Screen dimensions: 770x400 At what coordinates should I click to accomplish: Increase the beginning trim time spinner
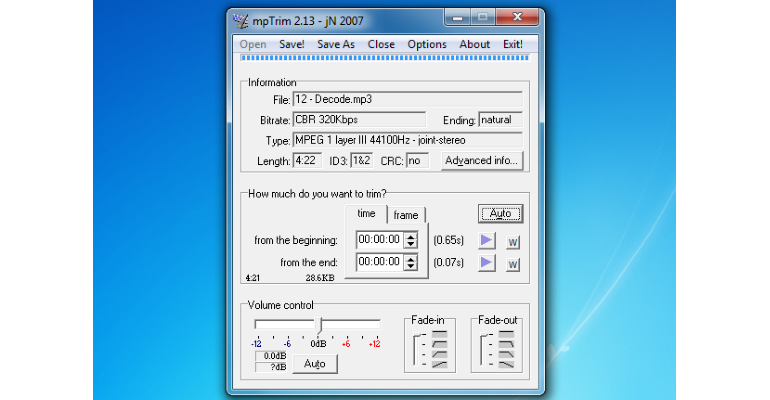[x=411, y=236]
